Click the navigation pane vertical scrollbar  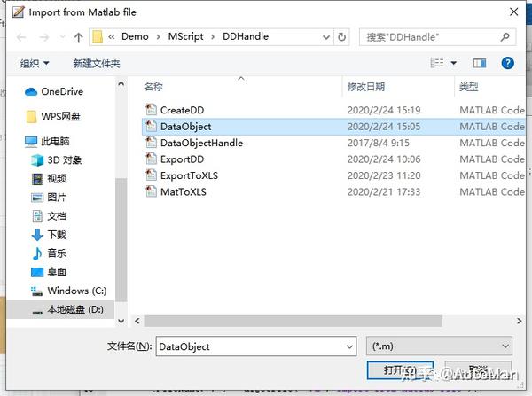(x=121, y=239)
